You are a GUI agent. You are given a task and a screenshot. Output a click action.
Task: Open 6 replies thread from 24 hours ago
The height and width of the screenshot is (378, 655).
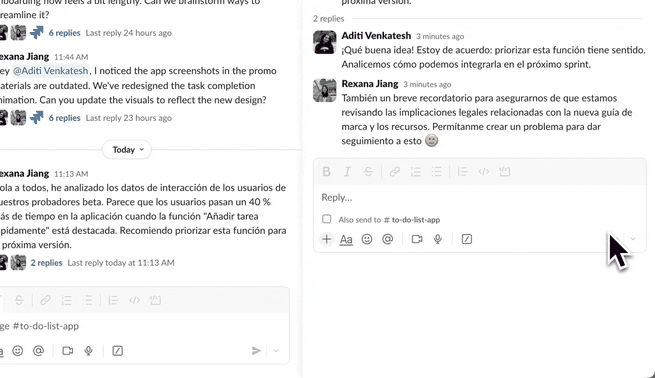coord(64,33)
